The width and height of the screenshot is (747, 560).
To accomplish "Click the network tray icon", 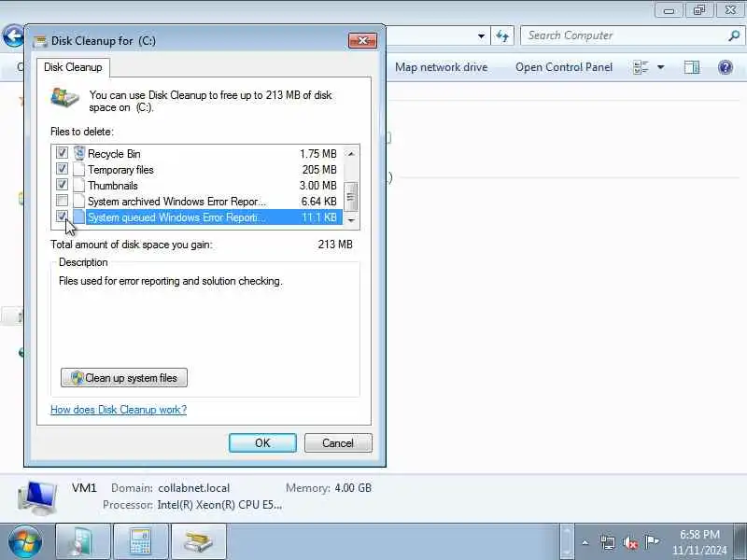I will coord(608,542).
